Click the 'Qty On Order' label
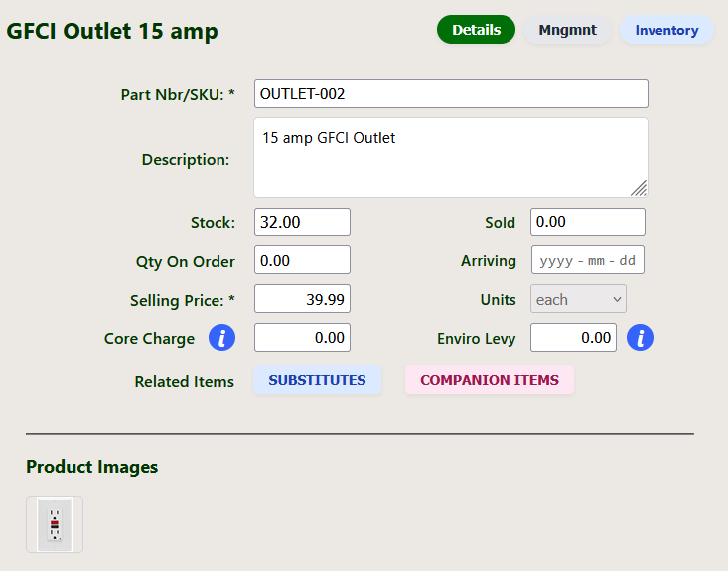Image resolution: width=728 pixels, height=571 pixels. [x=186, y=262]
